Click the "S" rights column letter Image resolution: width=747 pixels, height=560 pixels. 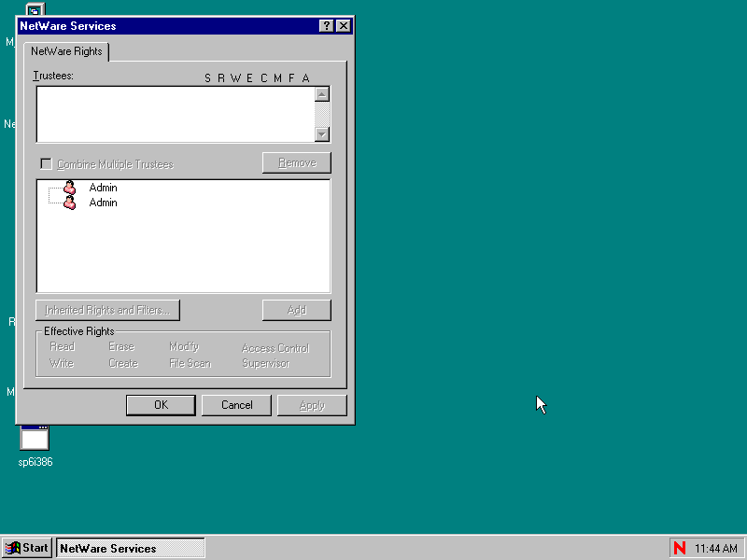207,78
